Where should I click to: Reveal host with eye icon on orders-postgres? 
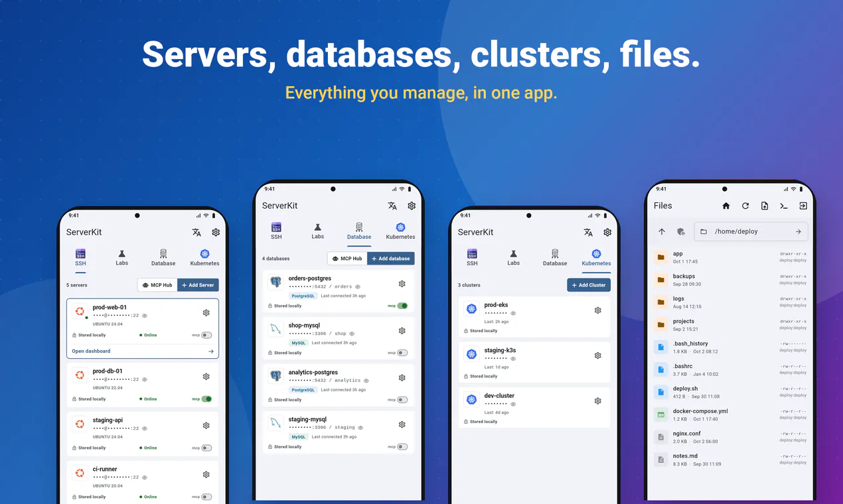358,286
